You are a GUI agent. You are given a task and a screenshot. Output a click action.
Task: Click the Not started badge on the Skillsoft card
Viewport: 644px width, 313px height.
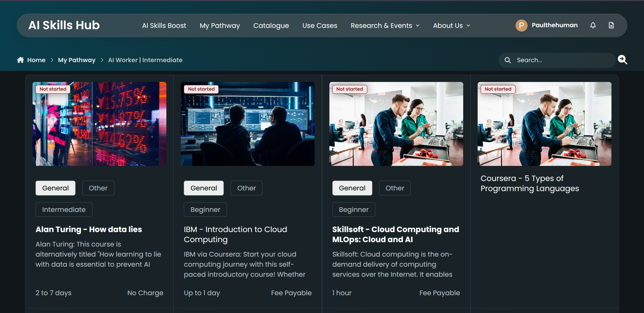(x=350, y=89)
